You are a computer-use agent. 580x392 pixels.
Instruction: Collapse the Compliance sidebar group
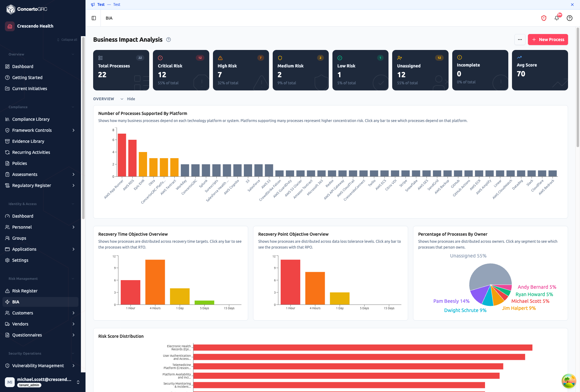pos(73,107)
